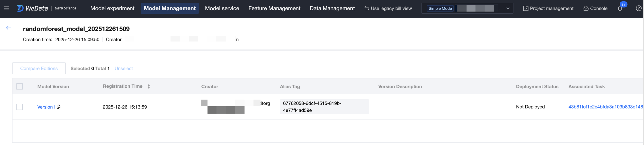Image resolution: width=644 pixels, height=145 pixels.
Task: Open the Console cloud shortcut
Action: [x=595, y=9]
